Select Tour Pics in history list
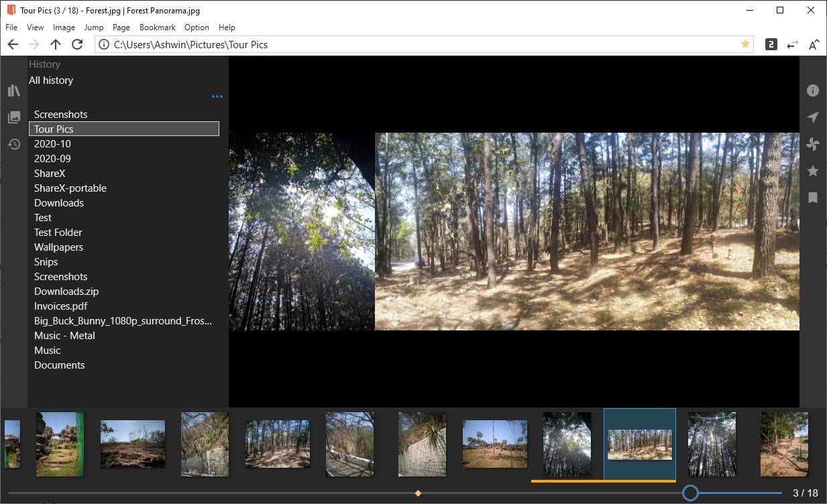 coord(124,129)
